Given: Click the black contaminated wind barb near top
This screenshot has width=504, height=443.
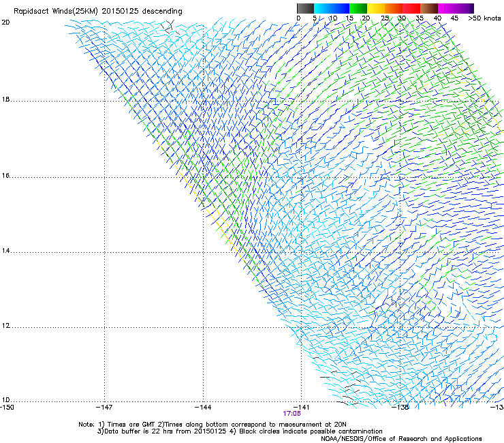Looking at the screenshot, I should point(170,27).
